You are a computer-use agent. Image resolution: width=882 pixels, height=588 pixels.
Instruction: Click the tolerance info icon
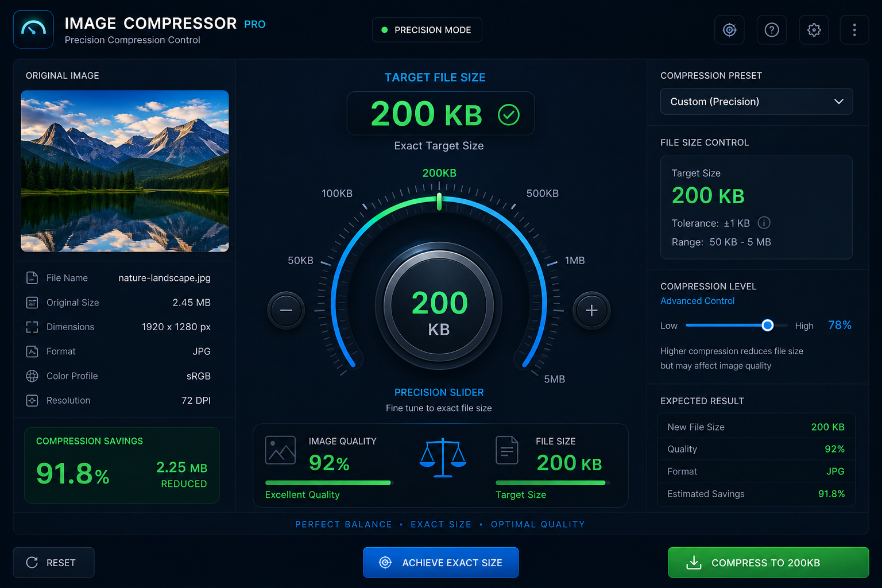[764, 223]
